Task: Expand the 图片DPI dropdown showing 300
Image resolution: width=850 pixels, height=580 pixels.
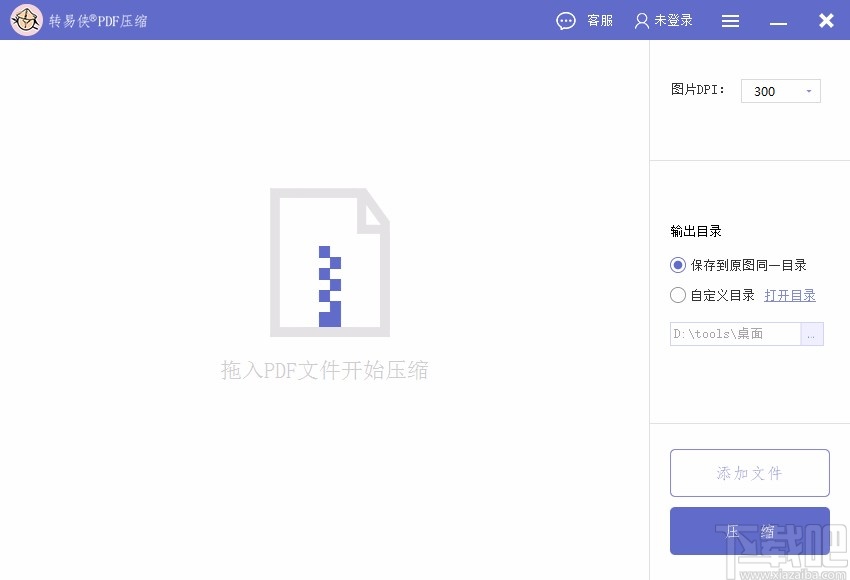Action: pos(781,91)
